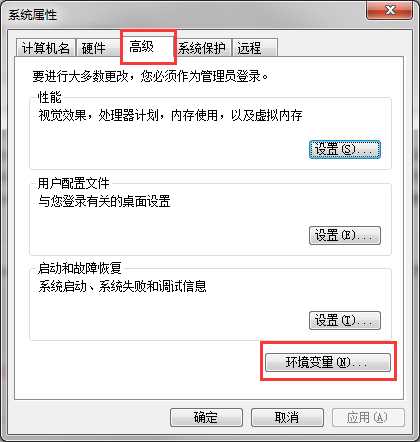Close the 系统属性 dialog

(389, 11)
